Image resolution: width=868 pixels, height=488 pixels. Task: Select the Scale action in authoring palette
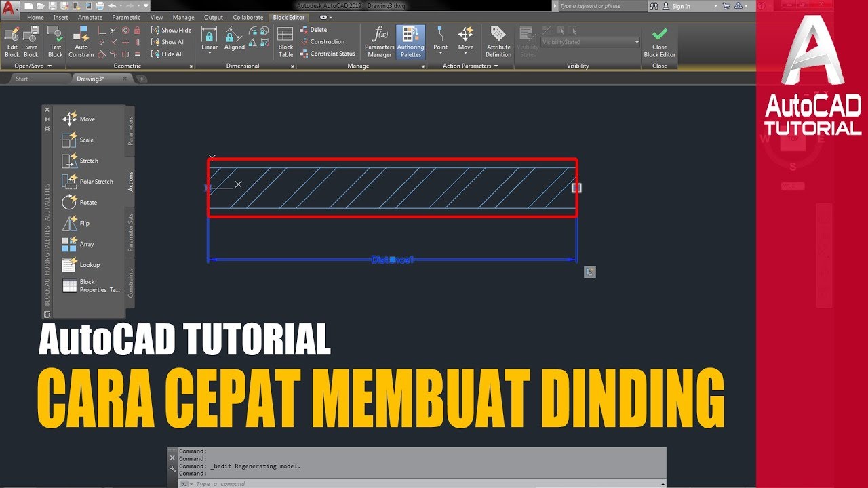[x=79, y=140]
